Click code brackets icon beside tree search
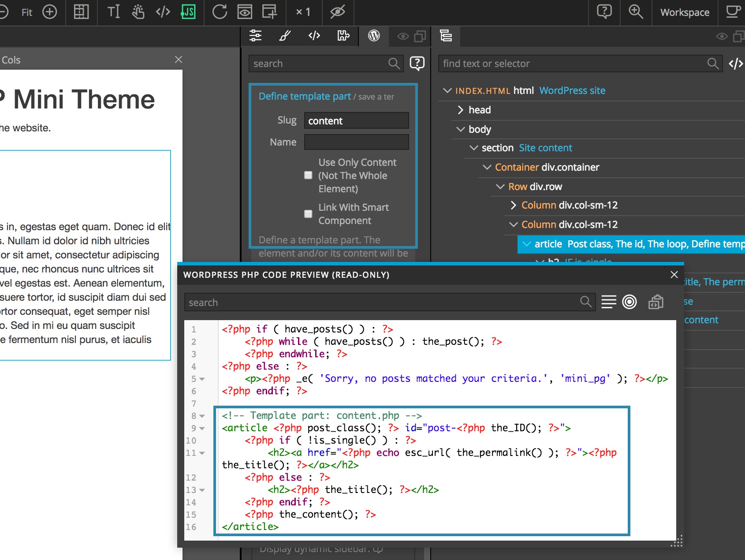This screenshot has height=560, width=745. 736,64
